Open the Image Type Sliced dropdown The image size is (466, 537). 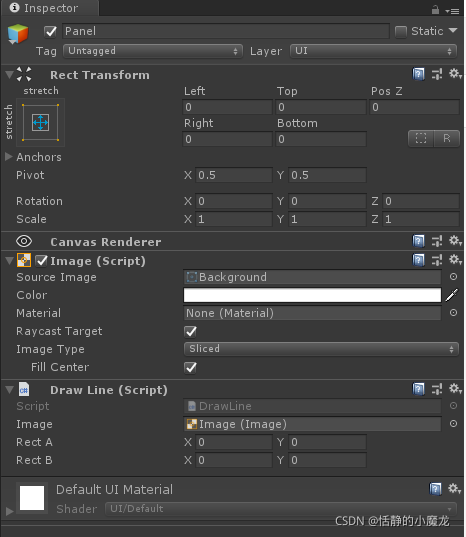click(321, 349)
